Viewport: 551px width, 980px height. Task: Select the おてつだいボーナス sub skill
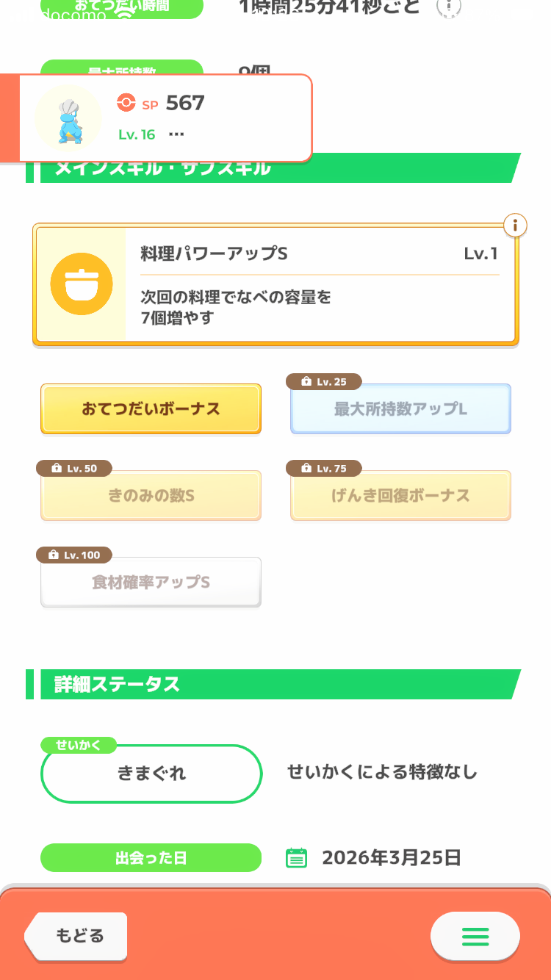151,409
